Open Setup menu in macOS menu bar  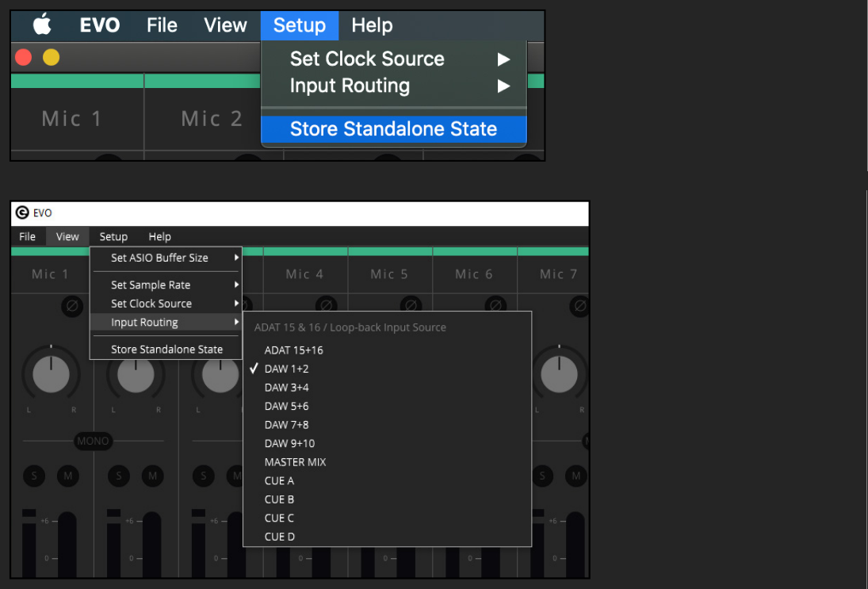pyautogui.click(x=300, y=25)
